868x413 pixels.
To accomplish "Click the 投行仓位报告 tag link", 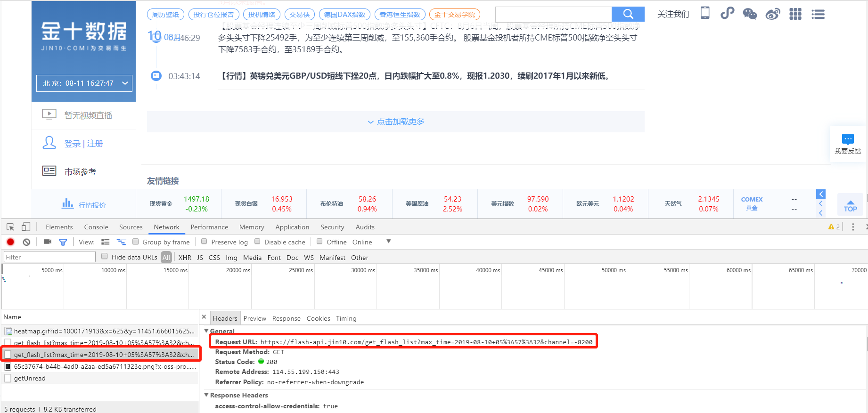I will tap(213, 15).
